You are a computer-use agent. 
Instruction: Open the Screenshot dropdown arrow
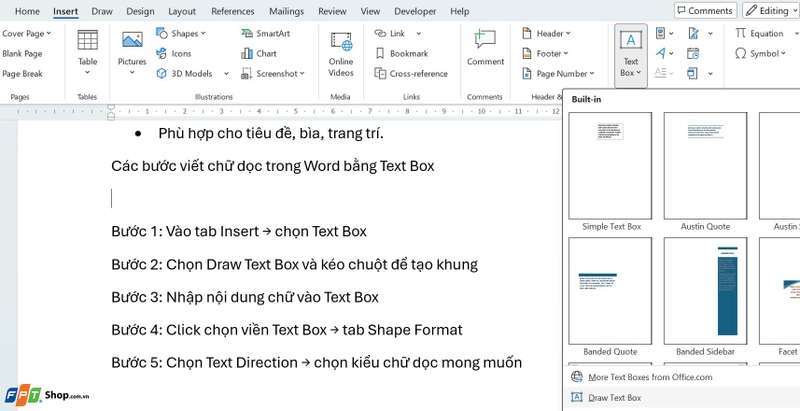pos(302,74)
